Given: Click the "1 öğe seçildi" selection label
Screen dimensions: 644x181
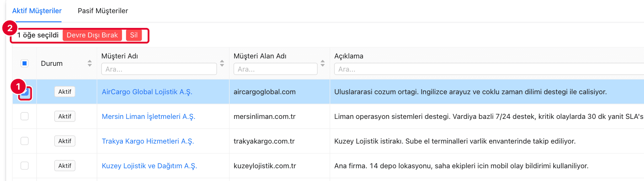Looking at the screenshot, I should (x=38, y=35).
